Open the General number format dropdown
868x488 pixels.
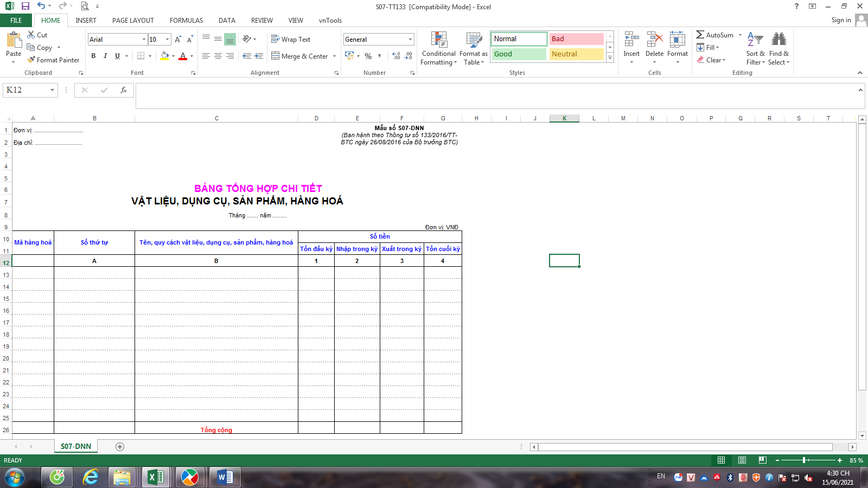(x=410, y=40)
